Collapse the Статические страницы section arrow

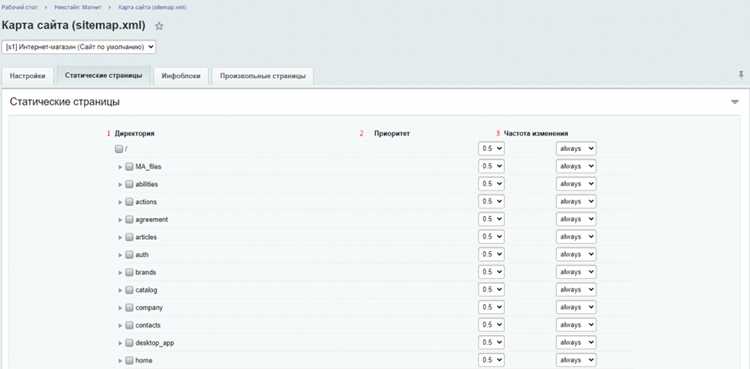(735, 102)
